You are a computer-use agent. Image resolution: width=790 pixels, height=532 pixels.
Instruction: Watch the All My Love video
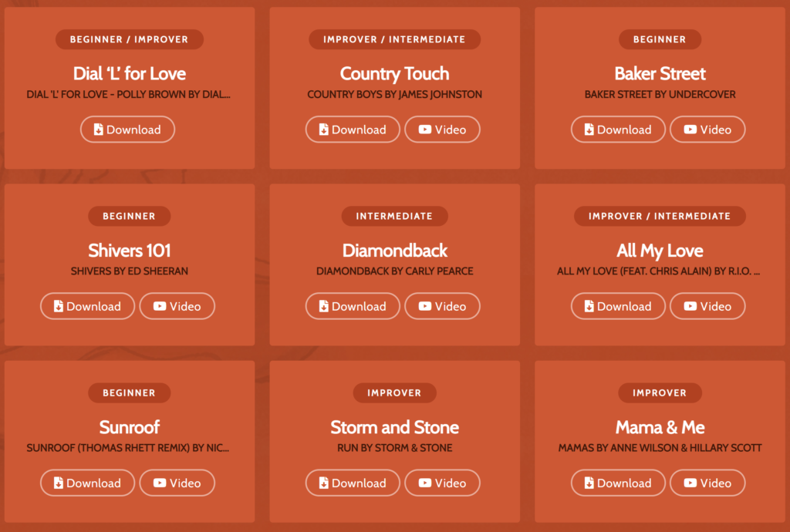click(x=708, y=306)
